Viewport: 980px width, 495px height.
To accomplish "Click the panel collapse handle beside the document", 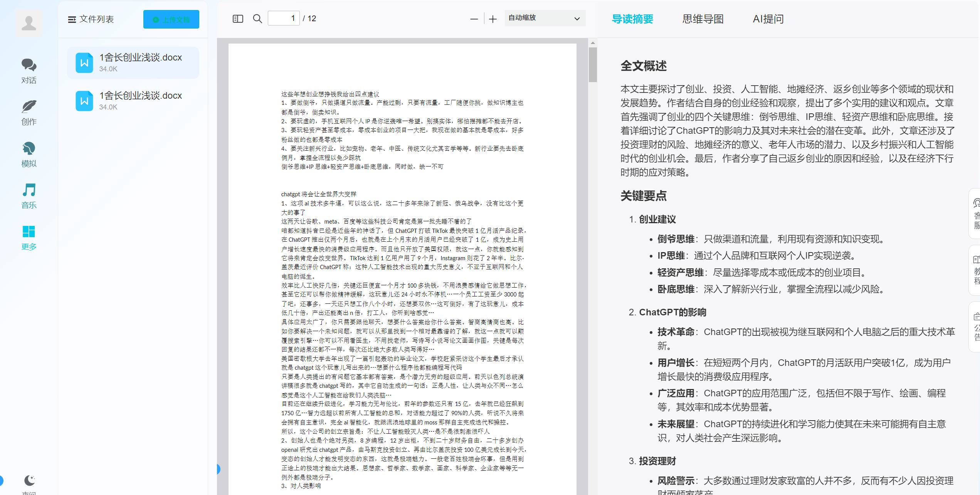I will tap(218, 469).
